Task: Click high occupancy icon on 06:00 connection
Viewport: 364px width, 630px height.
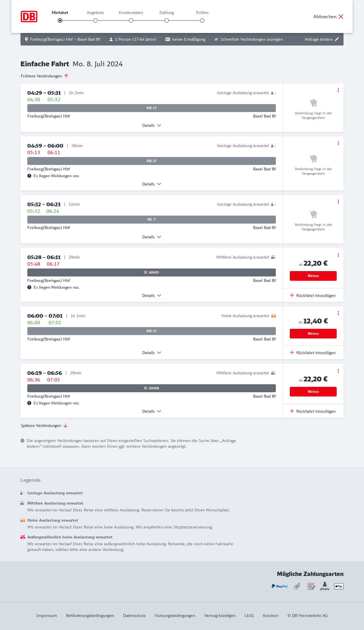Action: 274,316
